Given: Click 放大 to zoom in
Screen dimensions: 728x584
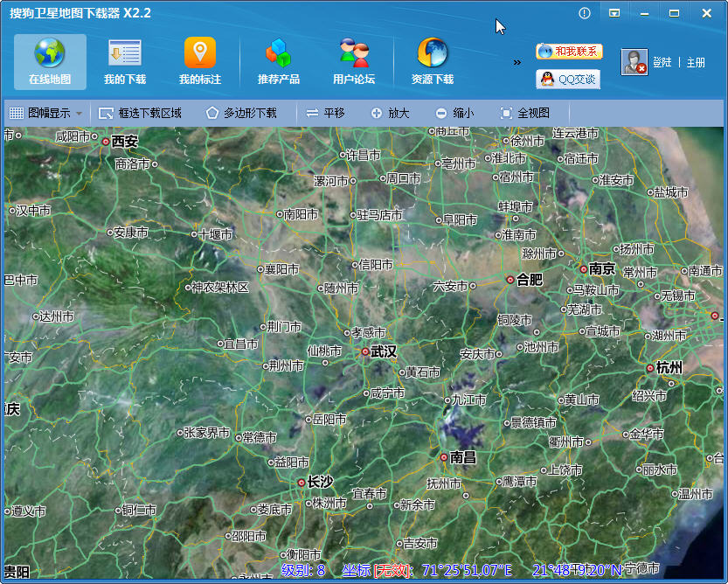Looking at the screenshot, I should coord(390,113).
